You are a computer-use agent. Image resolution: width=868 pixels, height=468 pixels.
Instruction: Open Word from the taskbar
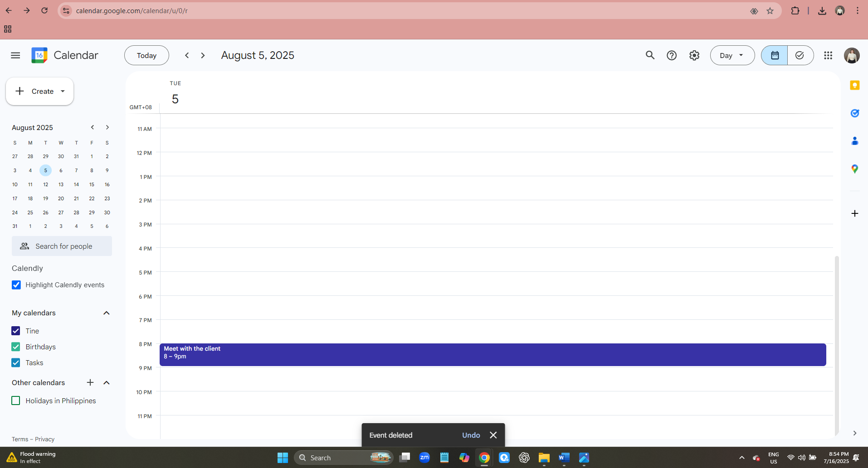point(564,458)
